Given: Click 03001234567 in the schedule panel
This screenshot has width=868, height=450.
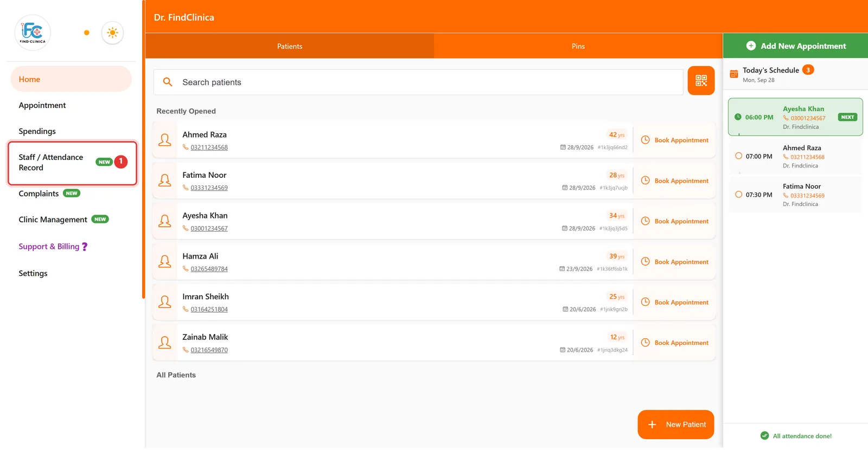Looking at the screenshot, I should point(808,118).
